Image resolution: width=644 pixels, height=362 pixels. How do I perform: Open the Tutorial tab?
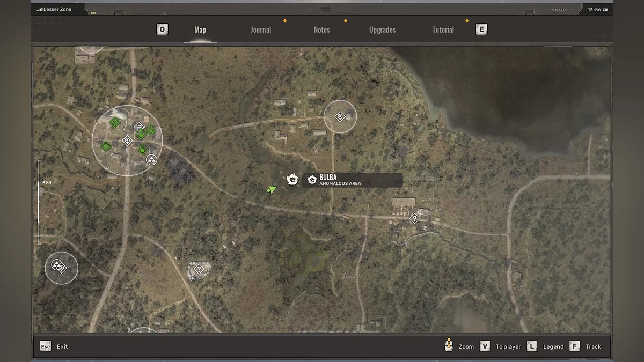(443, 29)
